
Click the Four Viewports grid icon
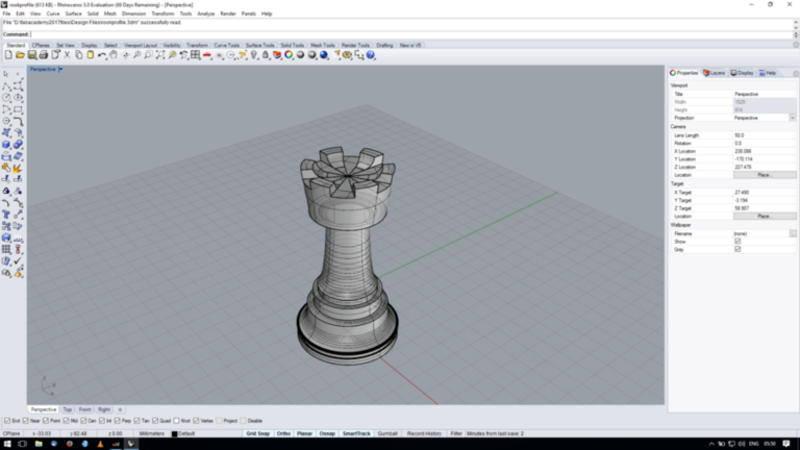point(195,55)
